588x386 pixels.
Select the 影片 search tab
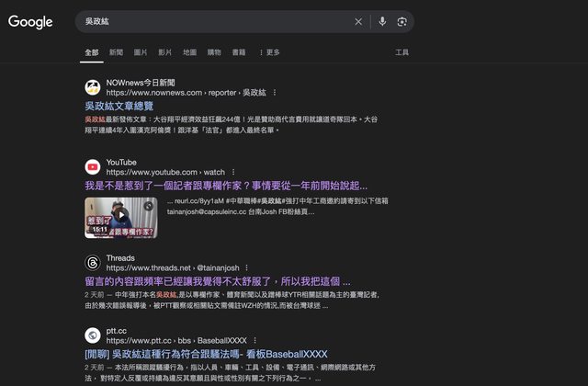point(164,52)
